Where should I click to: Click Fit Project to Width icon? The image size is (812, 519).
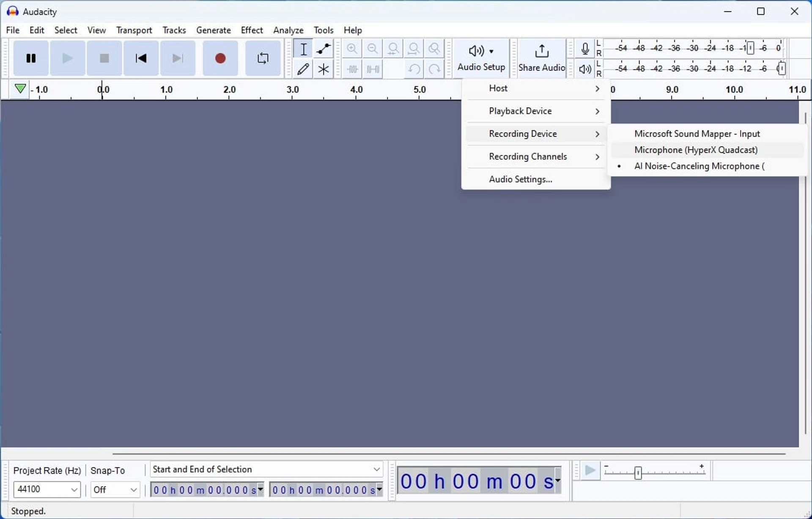click(414, 49)
